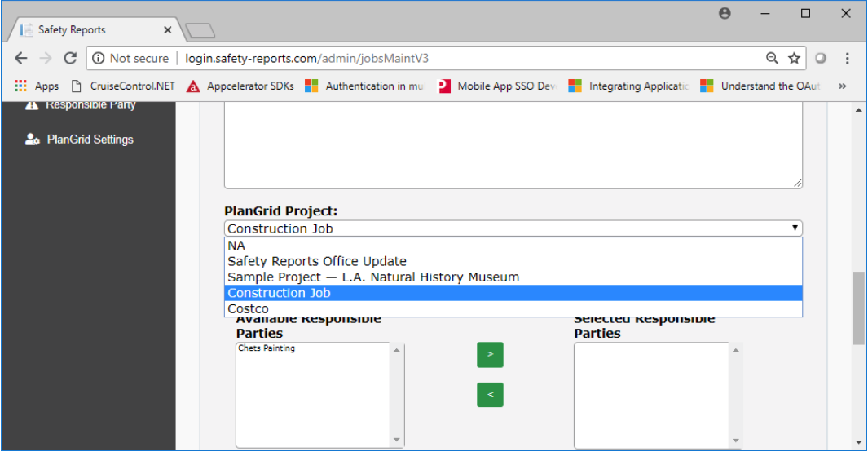Click Available parties list scroll up arrow
The height and width of the screenshot is (452, 868).
pos(396,350)
